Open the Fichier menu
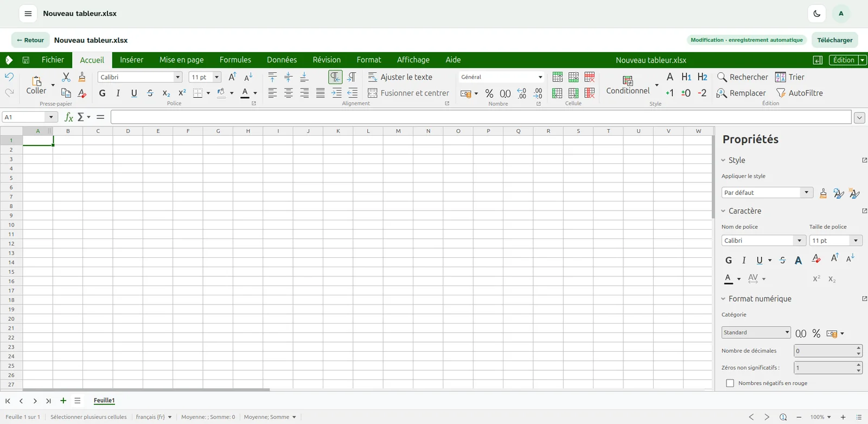 point(53,60)
